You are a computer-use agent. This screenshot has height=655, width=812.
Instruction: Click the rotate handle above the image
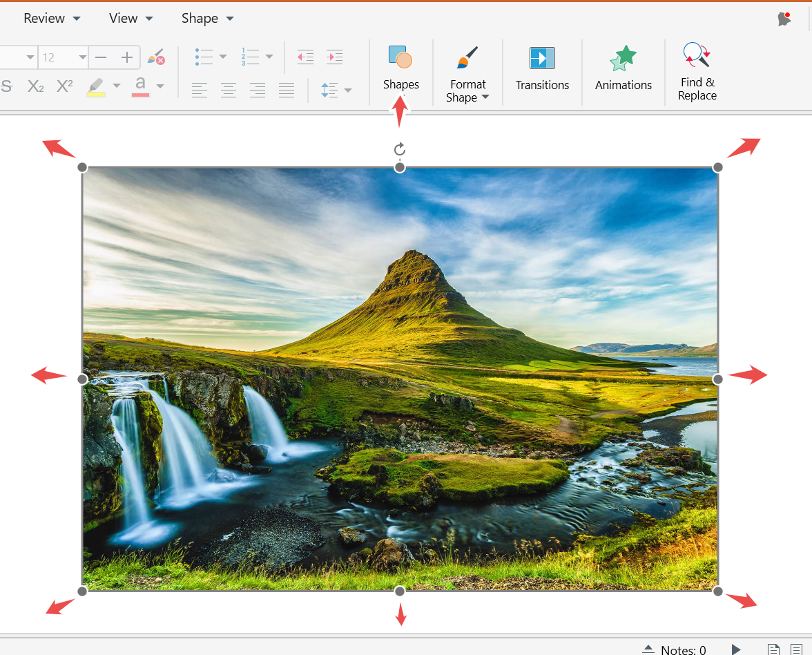tap(399, 149)
